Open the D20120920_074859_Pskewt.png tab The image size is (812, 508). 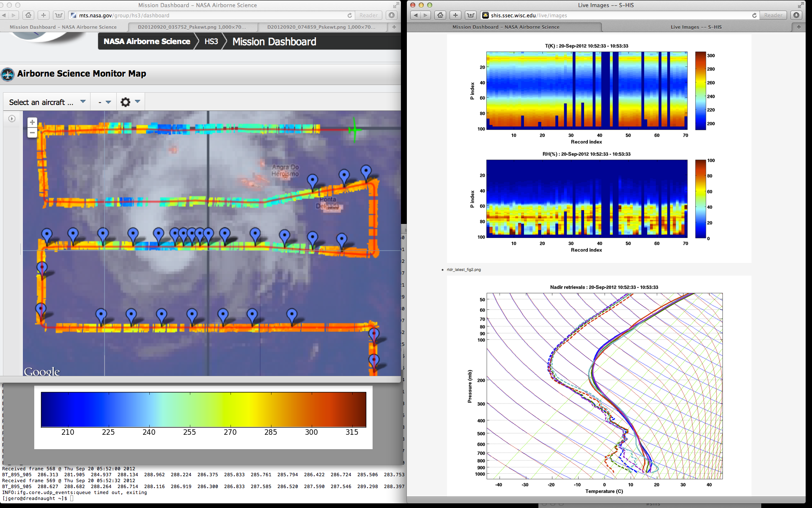(321, 27)
